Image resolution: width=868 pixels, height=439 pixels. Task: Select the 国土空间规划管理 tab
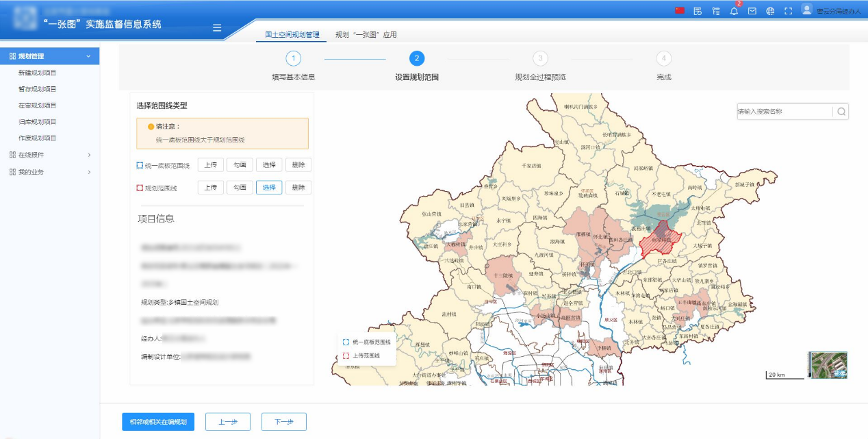(292, 35)
